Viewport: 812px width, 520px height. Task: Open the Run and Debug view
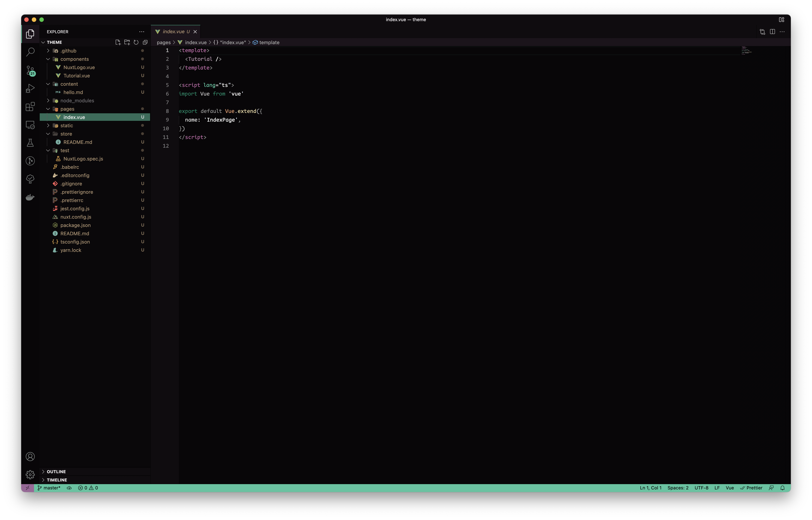click(30, 89)
